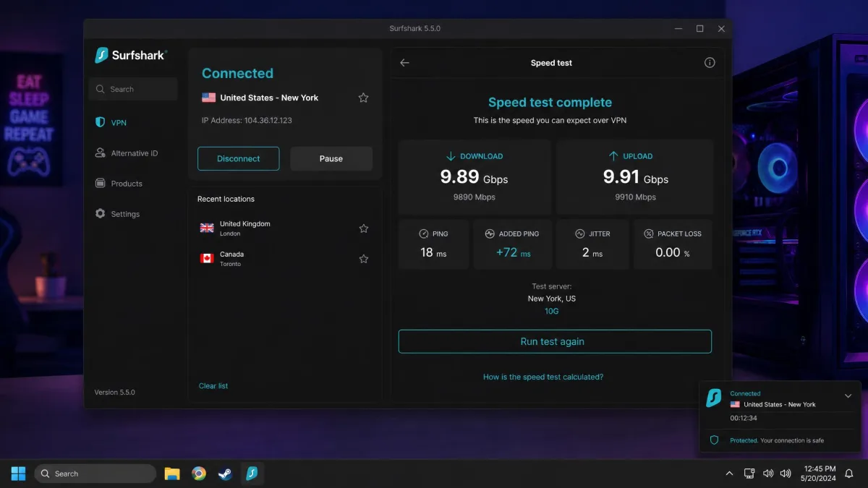Screen dimensions: 868x488
Task: Show hidden system tray icons
Action: pos(729,474)
